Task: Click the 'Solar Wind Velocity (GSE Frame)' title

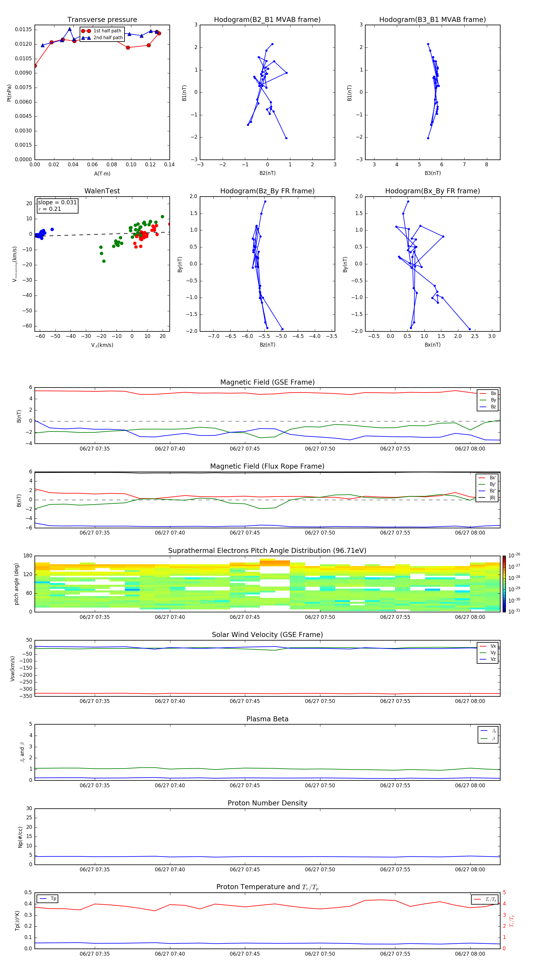Action: 267,635
